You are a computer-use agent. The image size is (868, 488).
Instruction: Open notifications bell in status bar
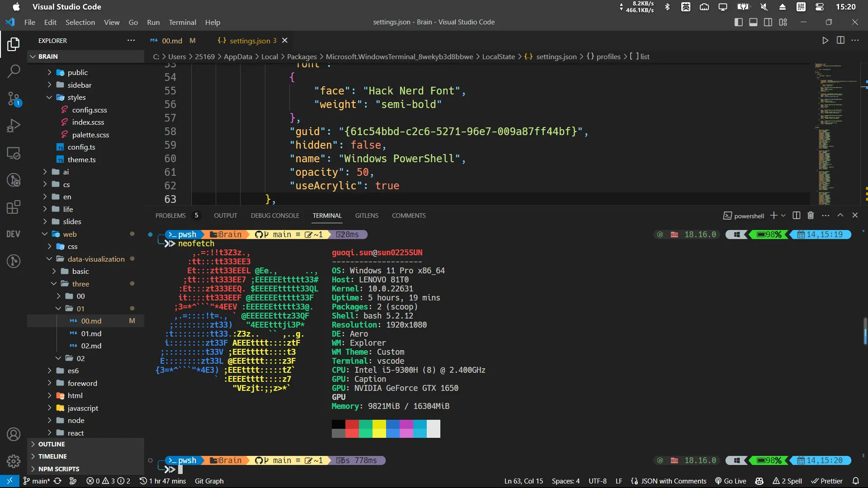click(855, 481)
